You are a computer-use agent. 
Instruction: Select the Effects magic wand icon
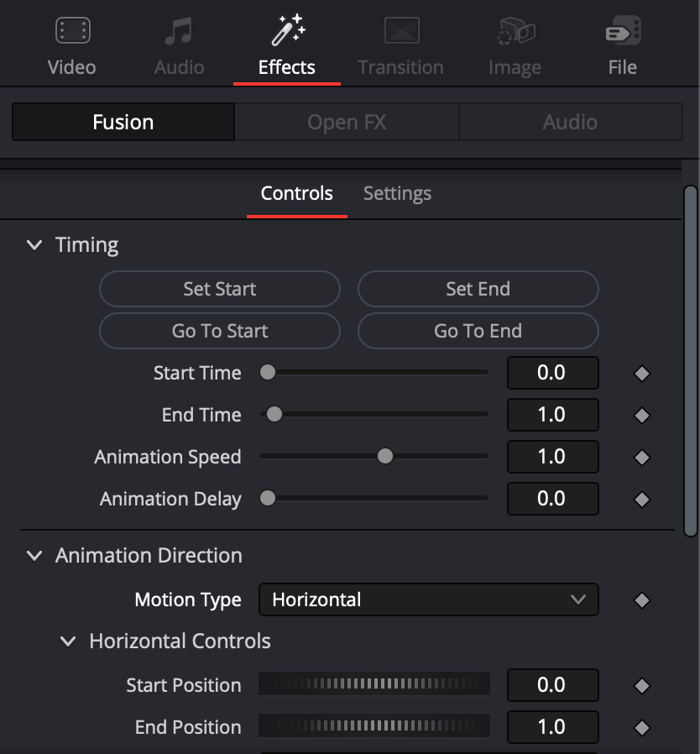click(288, 30)
